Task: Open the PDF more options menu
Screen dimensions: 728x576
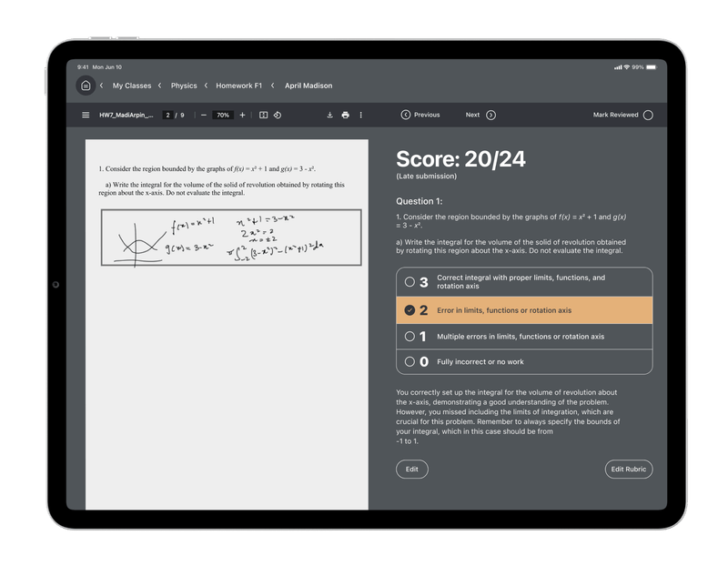Action: point(361,116)
